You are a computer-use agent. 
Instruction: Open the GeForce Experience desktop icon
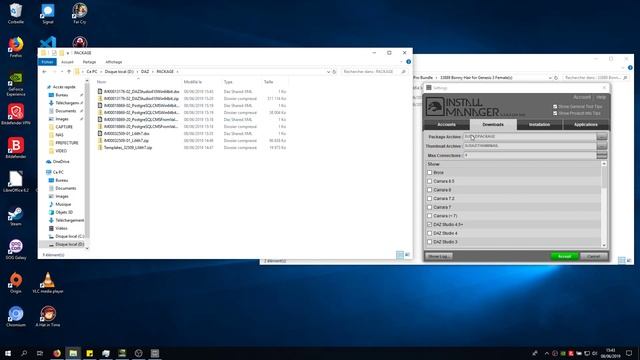point(16,84)
